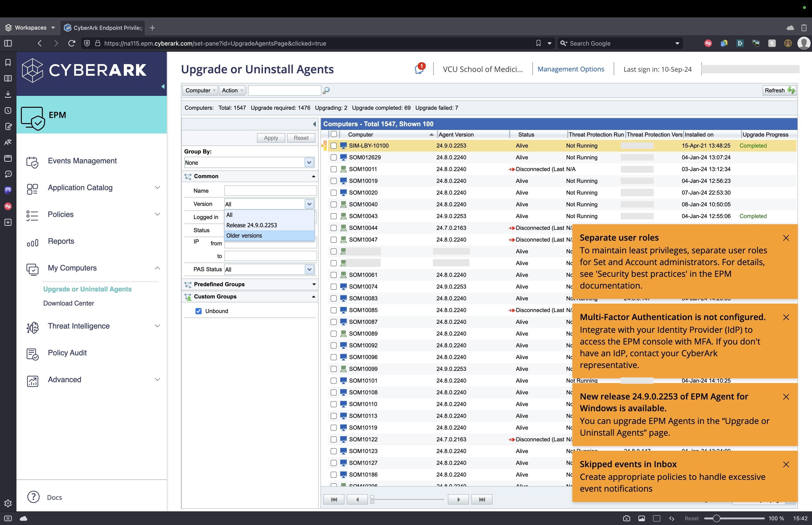
Task: Go to last page in pager
Action: coord(481,499)
